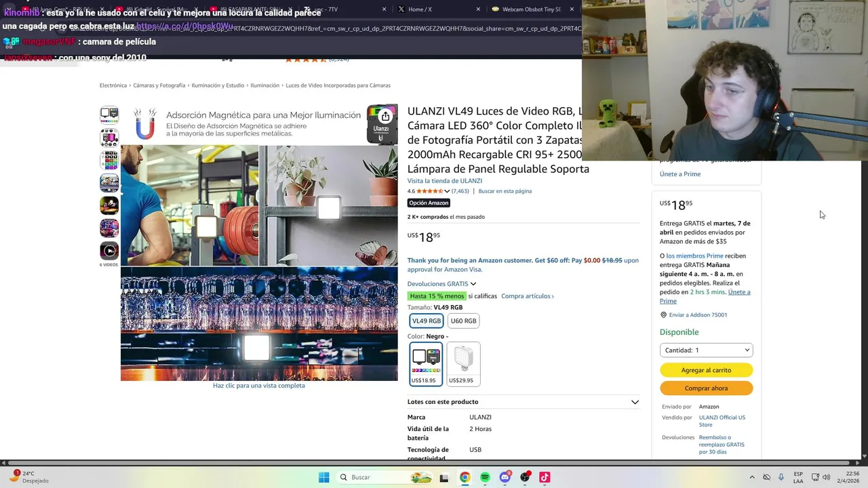Open the main product image full view

pyautogui.click(x=259, y=243)
